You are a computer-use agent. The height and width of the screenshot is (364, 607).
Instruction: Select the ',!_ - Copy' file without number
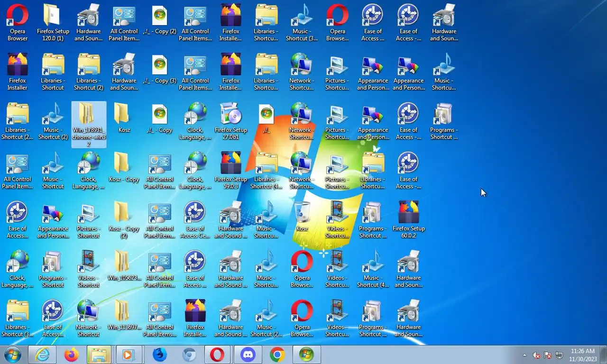click(x=160, y=118)
